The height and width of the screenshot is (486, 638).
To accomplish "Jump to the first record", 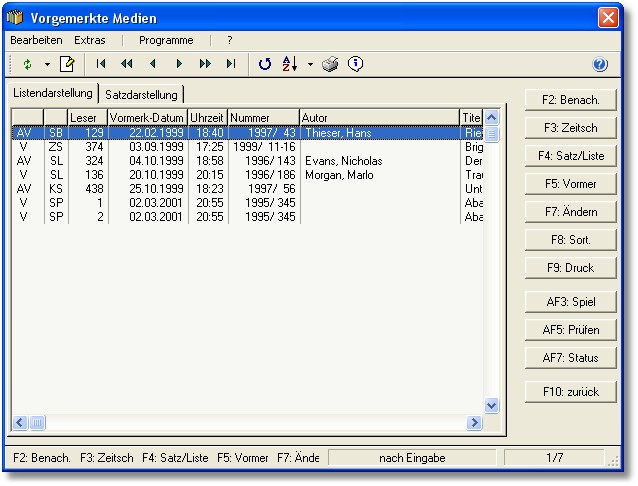I will click(x=101, y=64).
